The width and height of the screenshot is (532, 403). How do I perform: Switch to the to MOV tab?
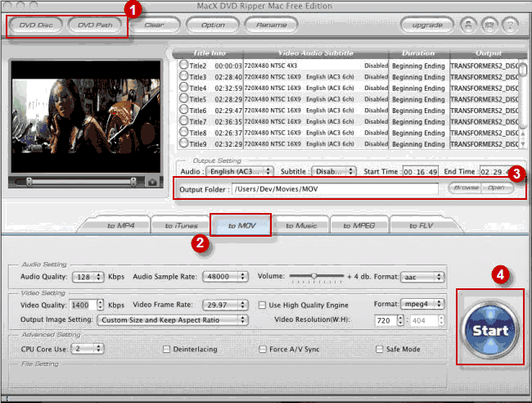(x=241, y=225)
